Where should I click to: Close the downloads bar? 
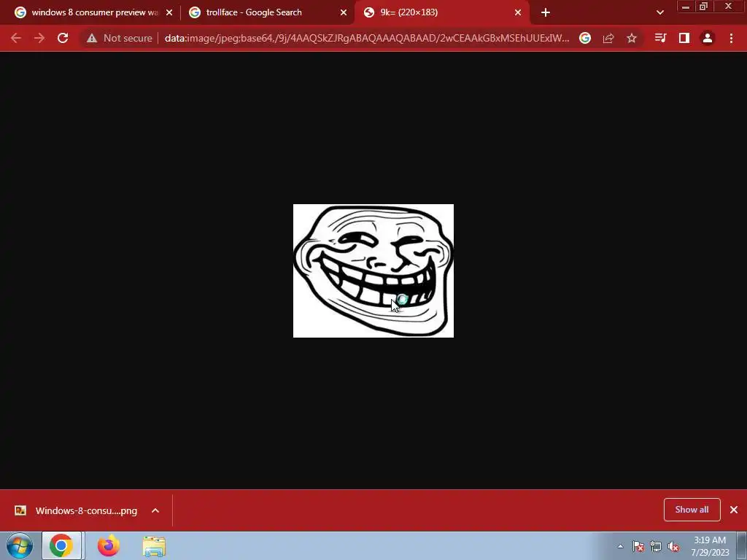point(734,510)
